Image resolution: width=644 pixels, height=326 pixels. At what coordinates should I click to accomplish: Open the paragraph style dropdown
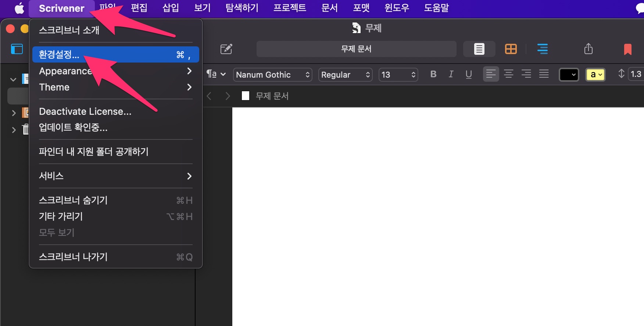click(216, 74)
